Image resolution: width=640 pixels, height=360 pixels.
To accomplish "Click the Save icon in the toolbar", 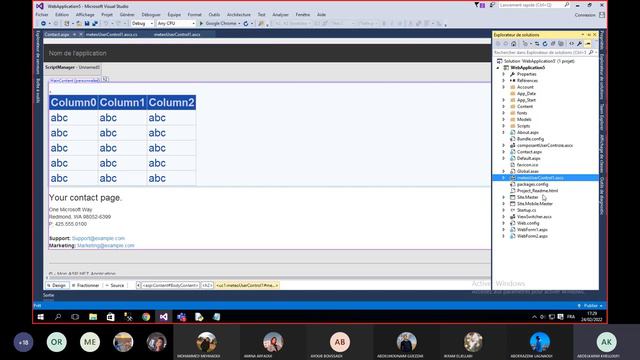I will click(x=87, y=23).
